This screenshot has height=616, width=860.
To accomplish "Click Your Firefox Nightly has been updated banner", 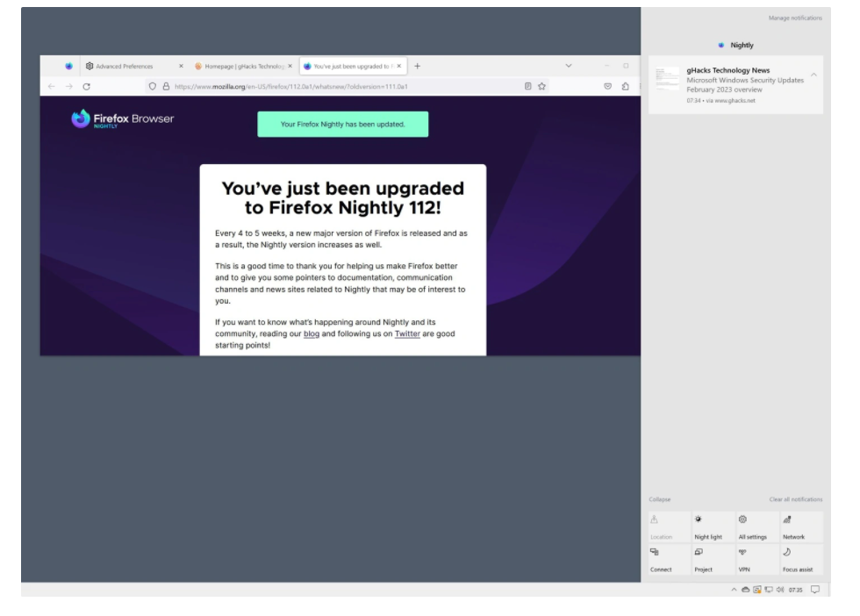I will point(343,125).
